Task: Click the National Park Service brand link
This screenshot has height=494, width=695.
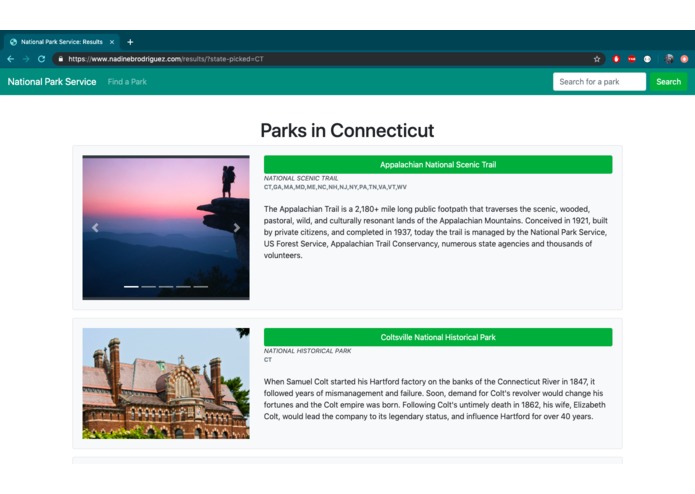Action: coord(52,82)
